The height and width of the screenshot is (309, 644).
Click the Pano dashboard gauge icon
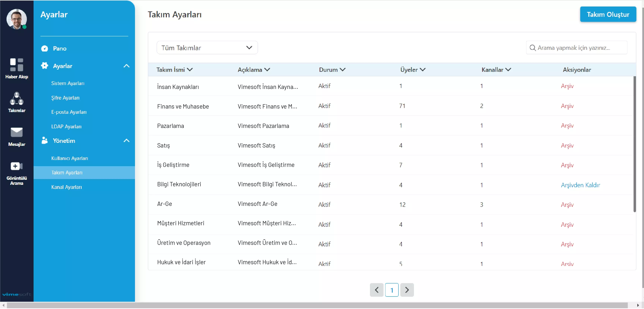click(x=45, y=48)
